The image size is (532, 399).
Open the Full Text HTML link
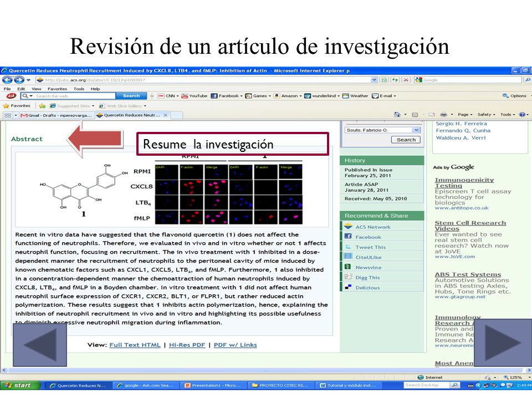[135, 345]
